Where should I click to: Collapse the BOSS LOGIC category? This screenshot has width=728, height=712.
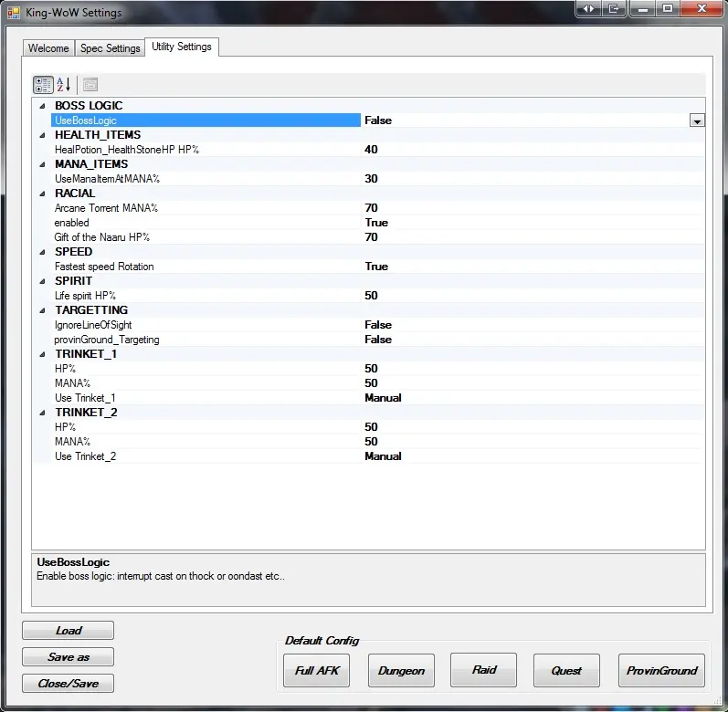tap(42, 106)
